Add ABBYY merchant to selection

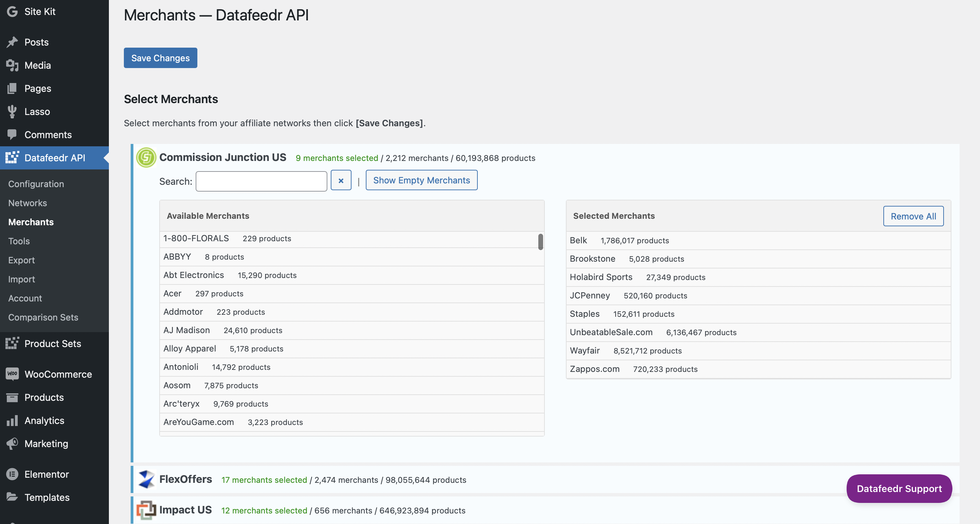click(x=352, y=257)
